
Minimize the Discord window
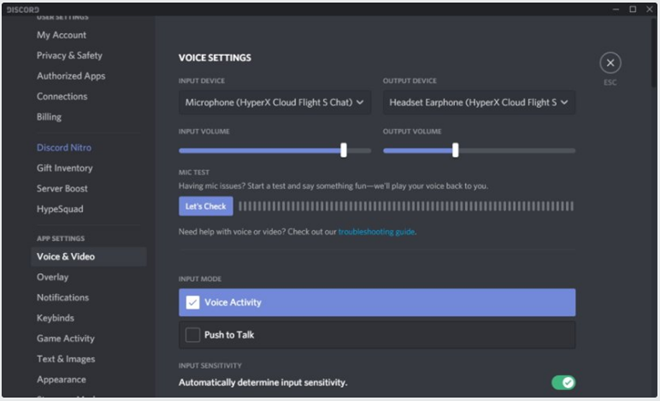click(616, 9)
